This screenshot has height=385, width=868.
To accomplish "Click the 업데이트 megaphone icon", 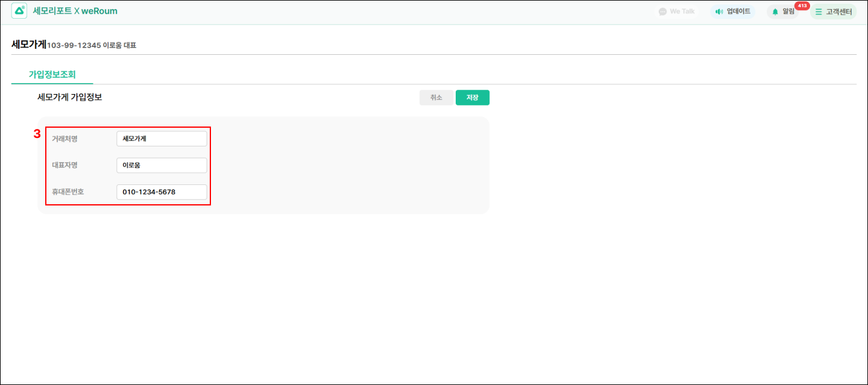I will [719, 11].
